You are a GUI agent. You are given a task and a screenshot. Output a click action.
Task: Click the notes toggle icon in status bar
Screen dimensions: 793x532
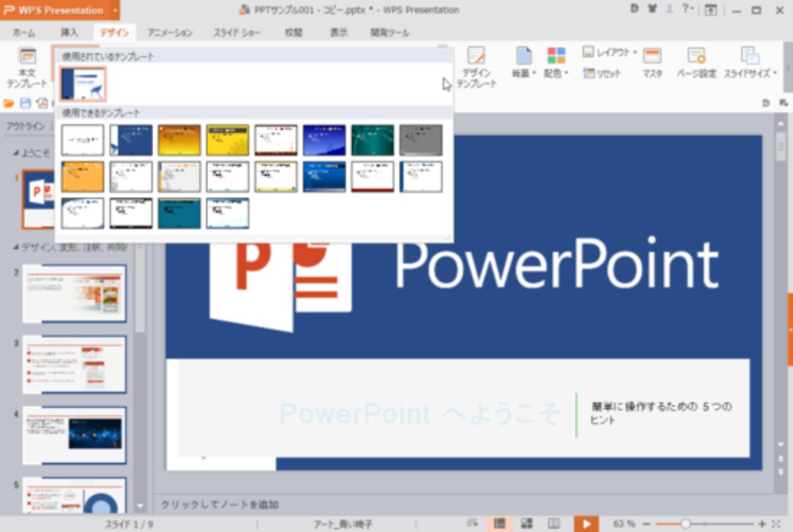pyautogui.click(x=472, y=523)
